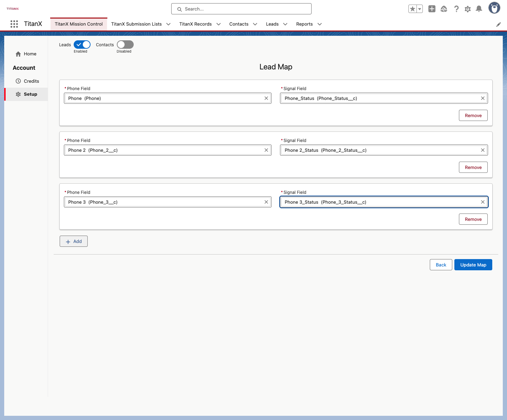Click the Back button
507x420 pixels.
pos(441,265)
